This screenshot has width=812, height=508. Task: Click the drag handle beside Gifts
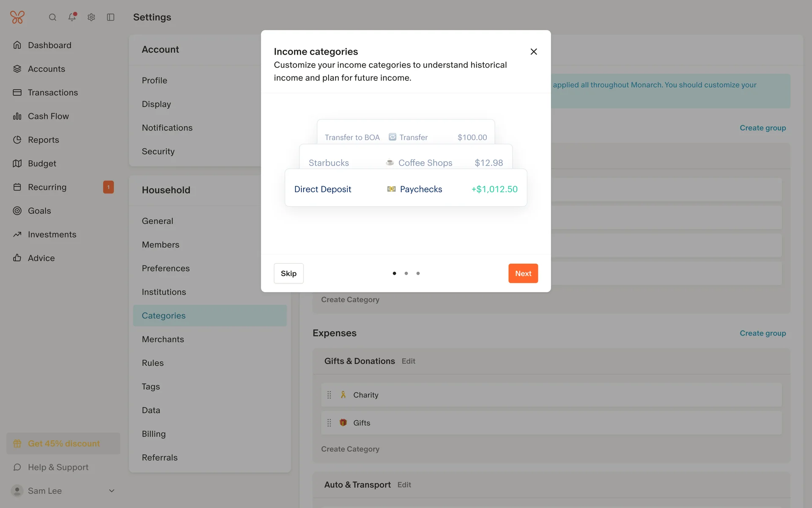329,423
